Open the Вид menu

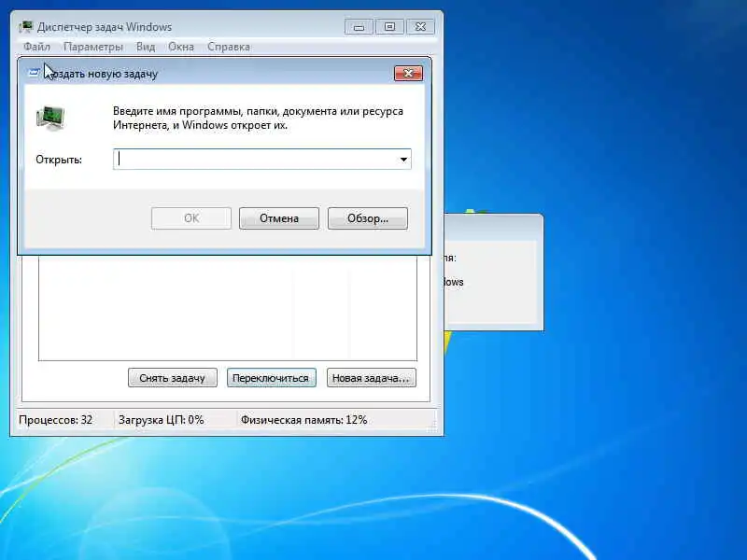(146, 47)
